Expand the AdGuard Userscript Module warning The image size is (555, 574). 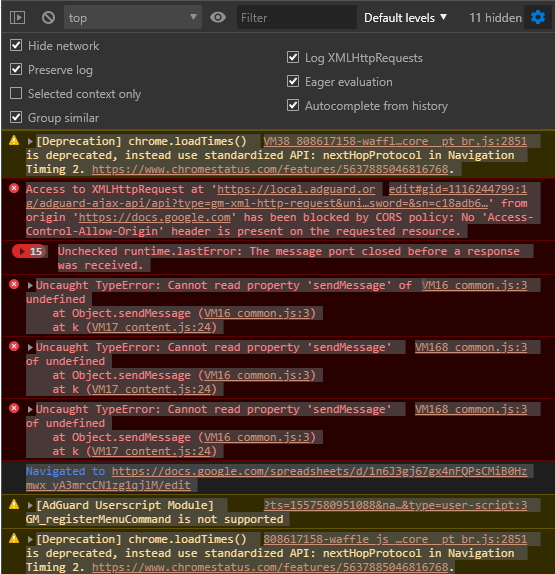30,506
